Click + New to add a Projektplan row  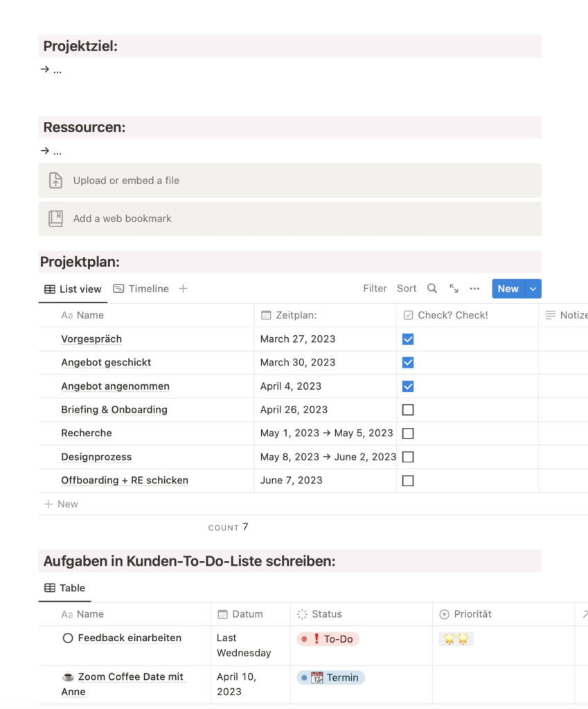click(x=61, y=503)
